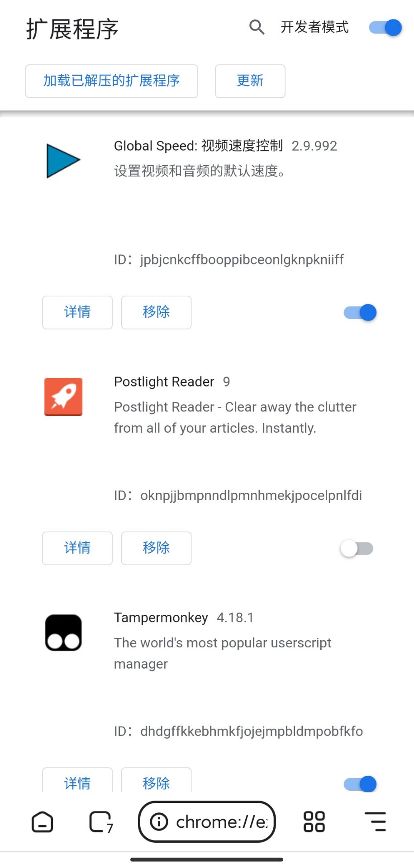Click 加载已解压的扩展程序 button

112,81
